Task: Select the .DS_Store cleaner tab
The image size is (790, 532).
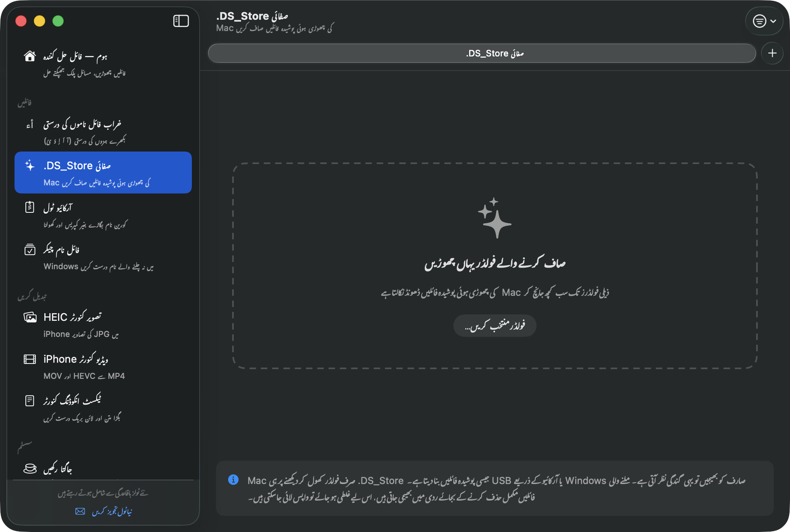Action: click(482, 53)
